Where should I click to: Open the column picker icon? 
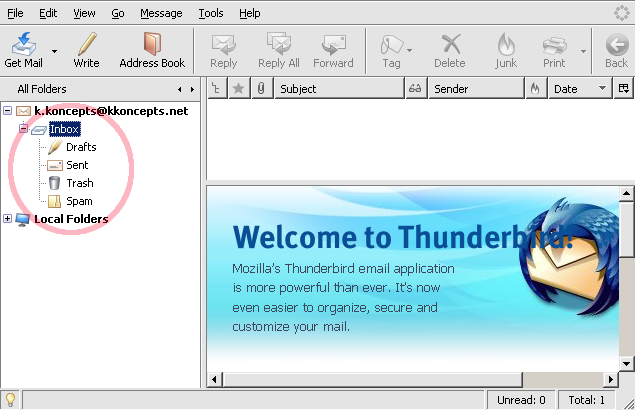click(624, 88)
